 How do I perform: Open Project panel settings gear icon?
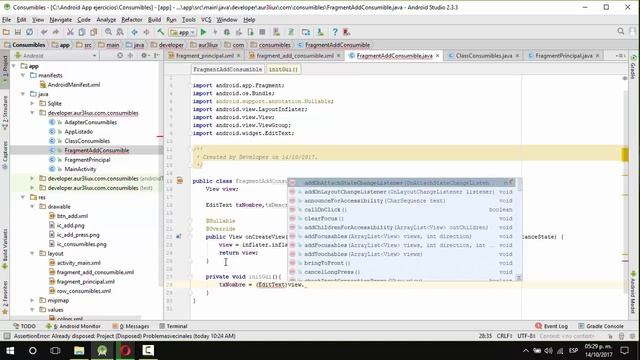pyautogui.click(x=144, y=56)
